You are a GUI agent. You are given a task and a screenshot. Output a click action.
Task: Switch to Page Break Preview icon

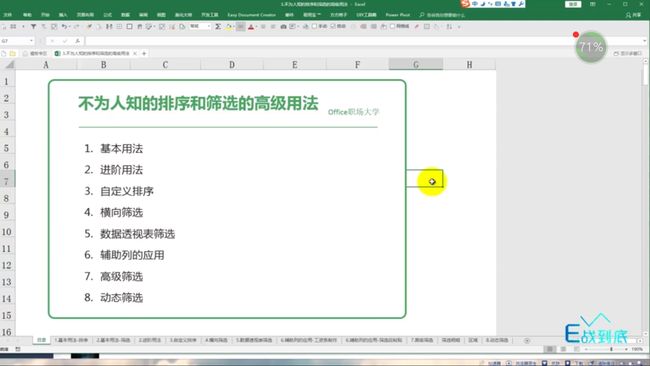click(576, 349)
